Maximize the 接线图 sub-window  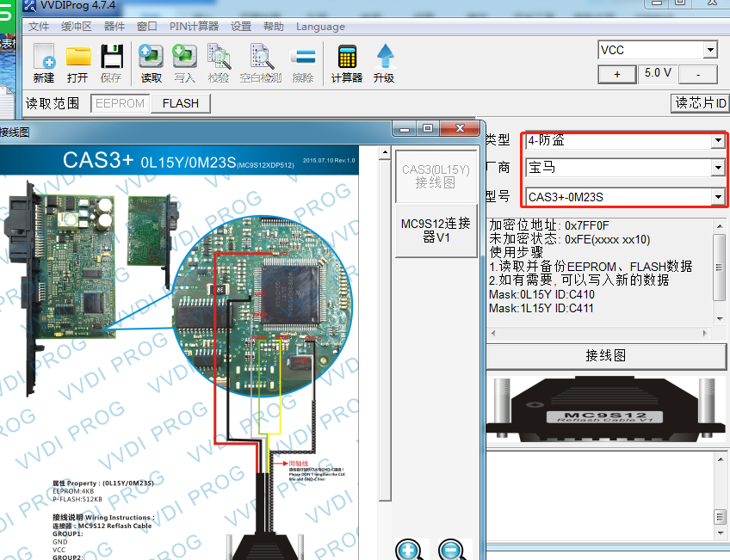(x=427, y=129)
